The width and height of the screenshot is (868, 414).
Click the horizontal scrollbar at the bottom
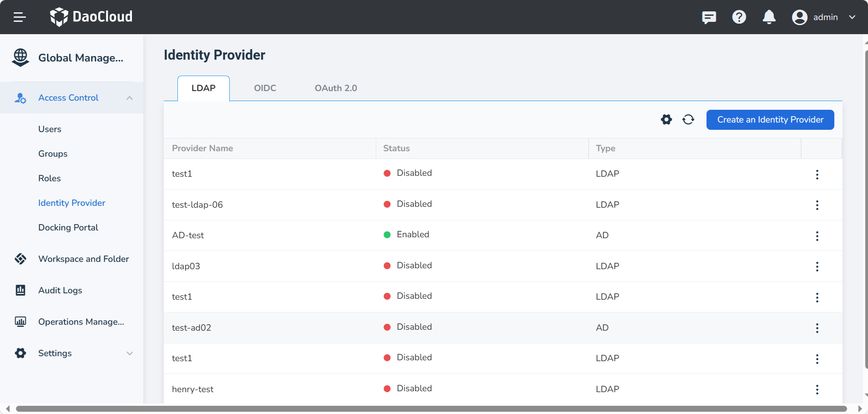431,409
